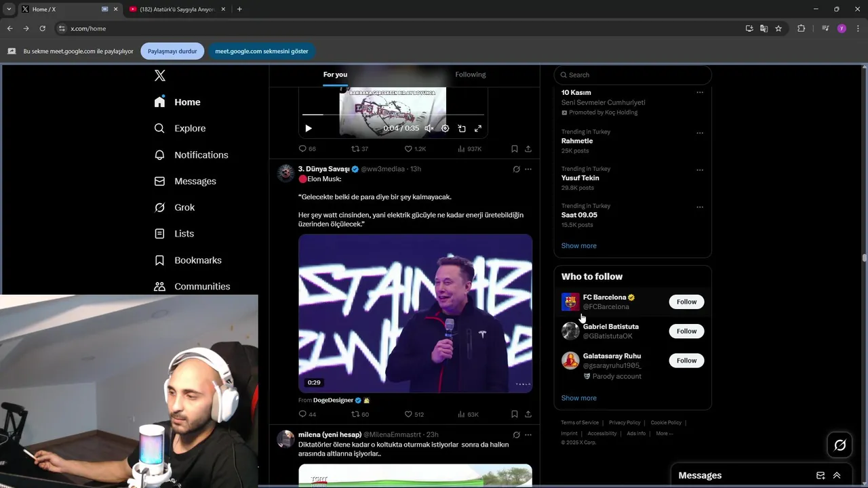Screen dimensions: 868x488
Task: View analytics showing 937K views
Action: pyautogui.click(x=469, y=148)
